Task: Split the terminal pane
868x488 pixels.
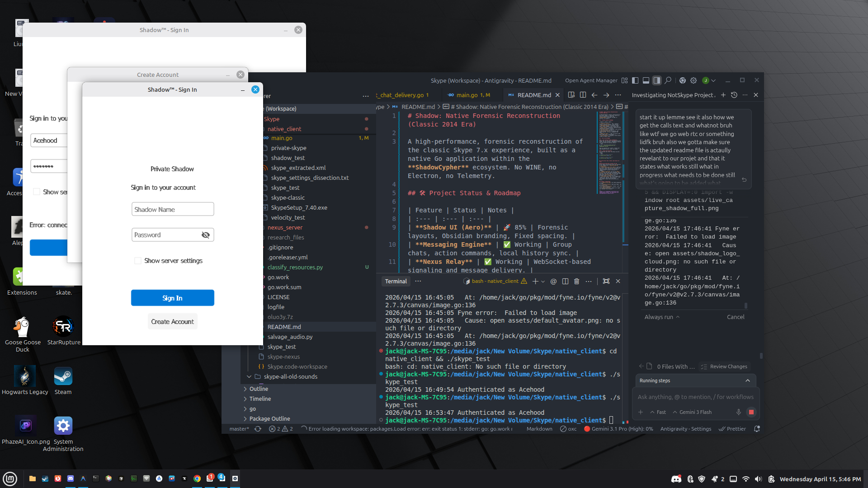Action: point(565,281)
